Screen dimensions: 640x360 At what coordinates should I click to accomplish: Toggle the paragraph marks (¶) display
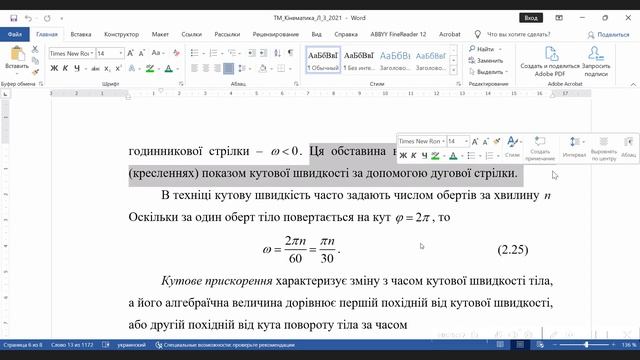(290, 53)
